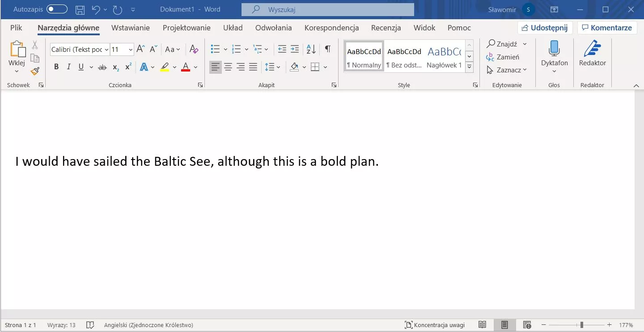
Task: Open the font color dropdown arrow
Action: 195,67
